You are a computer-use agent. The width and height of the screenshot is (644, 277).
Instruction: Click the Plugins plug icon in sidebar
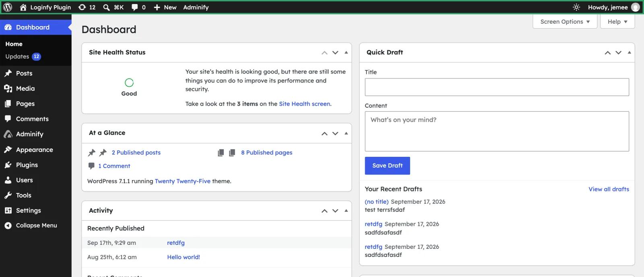[8, 165]
